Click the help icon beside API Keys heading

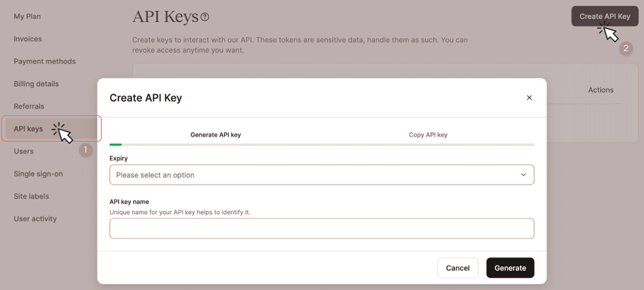(204, 18)
